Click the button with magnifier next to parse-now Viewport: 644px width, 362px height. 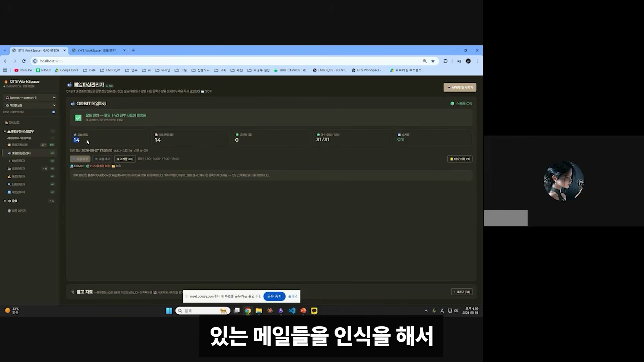pos(102,159)
